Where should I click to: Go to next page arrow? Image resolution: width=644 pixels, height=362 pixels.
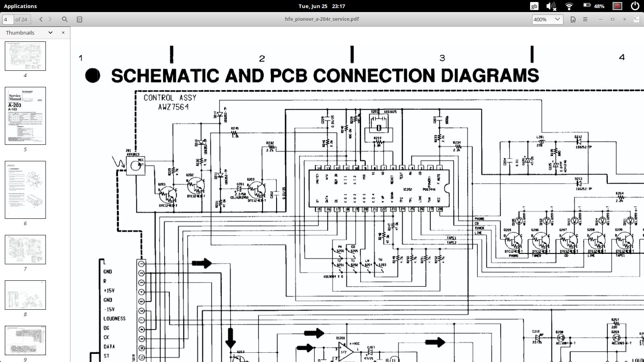50,19
